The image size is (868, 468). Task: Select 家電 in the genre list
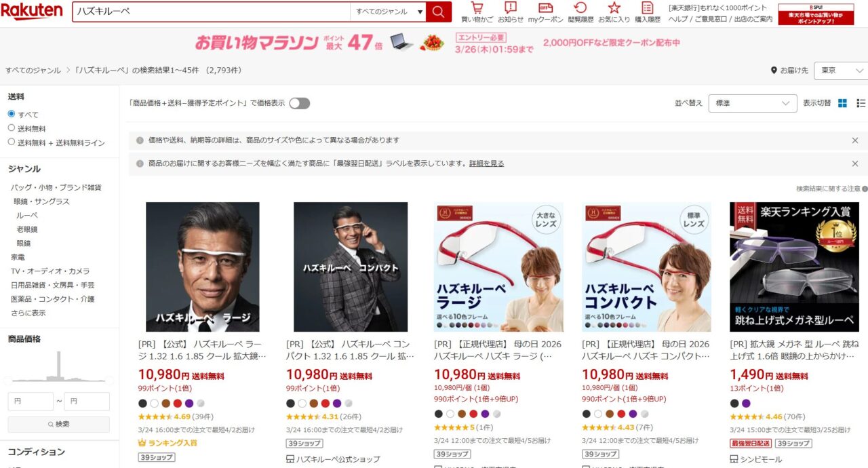(18, 257)
